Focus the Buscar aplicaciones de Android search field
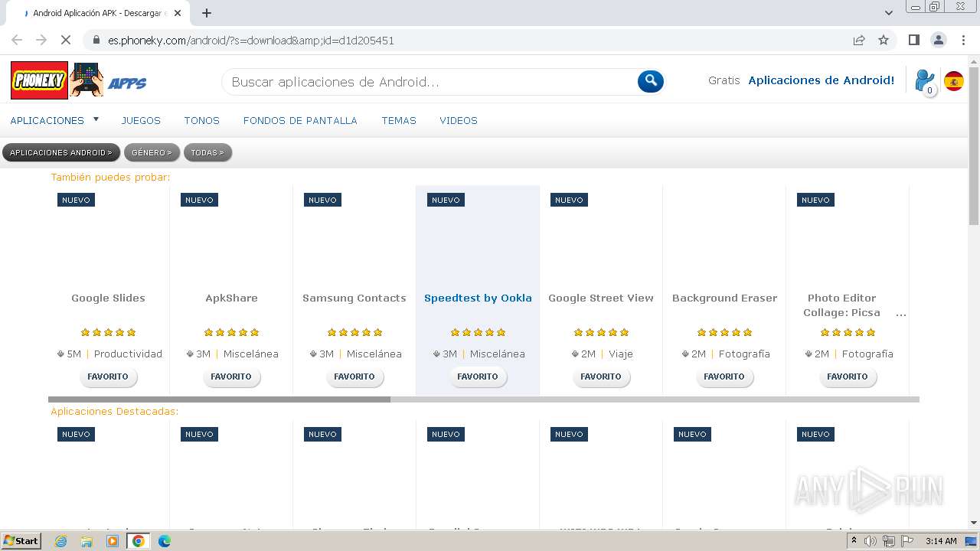 [429, 82]
